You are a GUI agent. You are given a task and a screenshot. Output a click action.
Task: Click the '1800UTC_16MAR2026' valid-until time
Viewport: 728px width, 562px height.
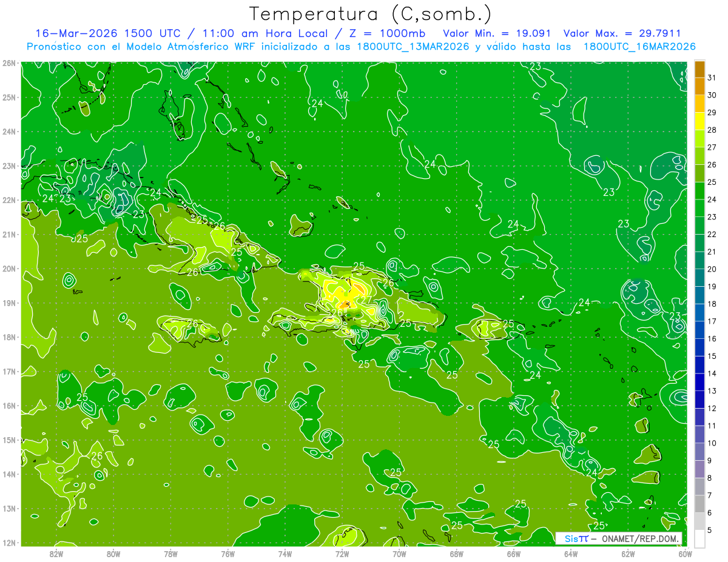(639, 47)
